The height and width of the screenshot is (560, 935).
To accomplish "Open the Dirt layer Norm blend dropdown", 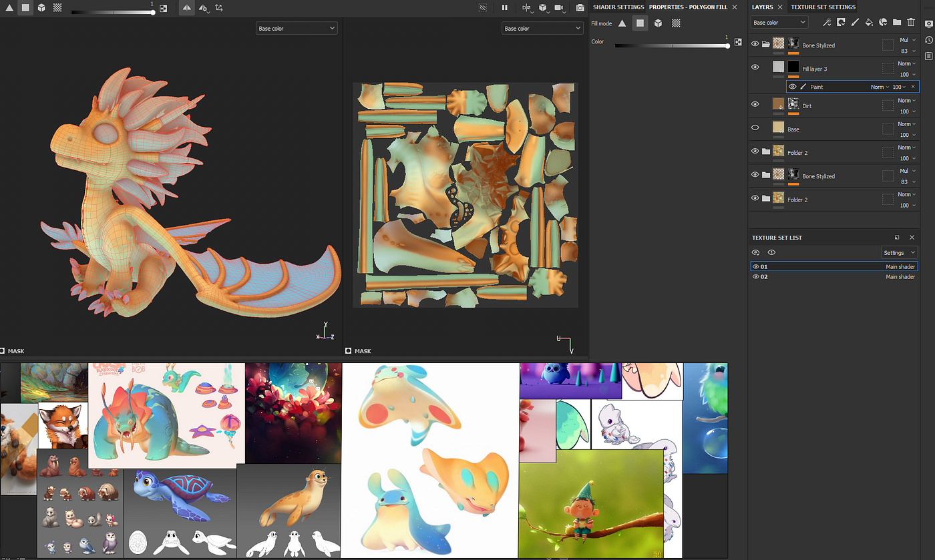I will 907,100.
